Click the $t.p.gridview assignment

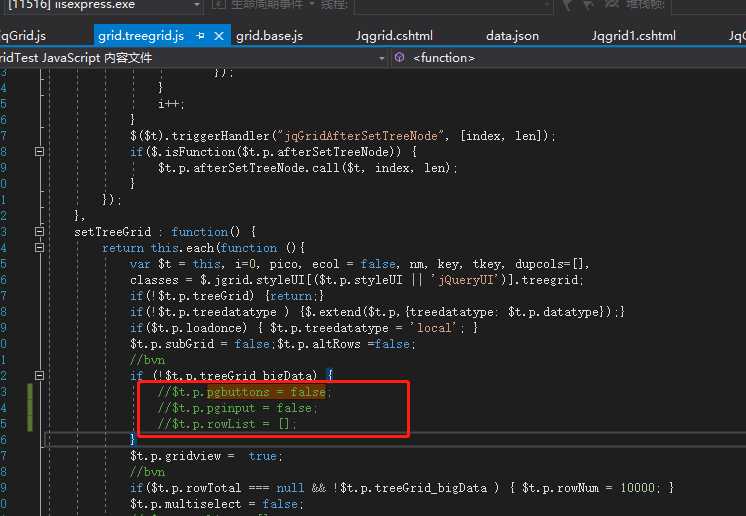(x=206, y=456)
